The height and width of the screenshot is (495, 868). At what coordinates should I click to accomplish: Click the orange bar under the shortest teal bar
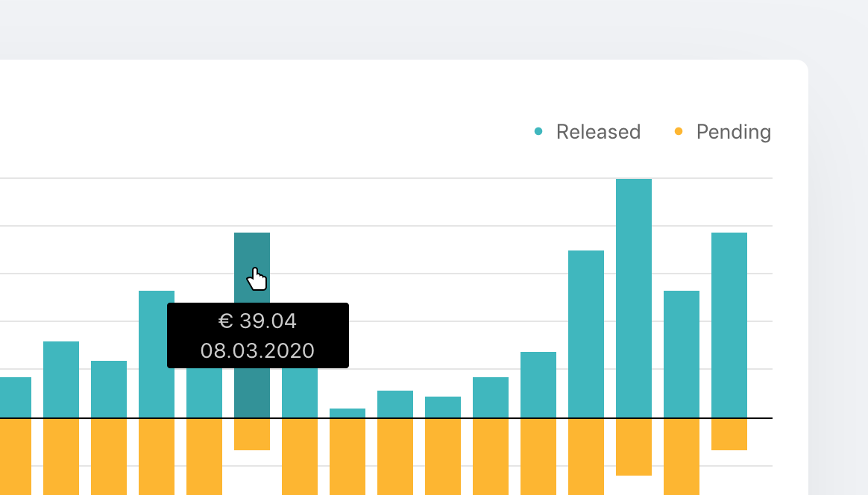click(347, 457)
